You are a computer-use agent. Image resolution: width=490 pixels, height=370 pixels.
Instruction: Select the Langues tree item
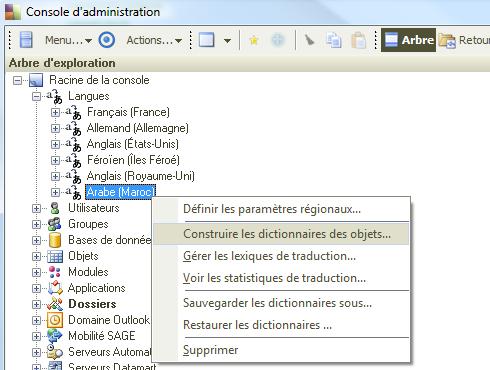89,96
